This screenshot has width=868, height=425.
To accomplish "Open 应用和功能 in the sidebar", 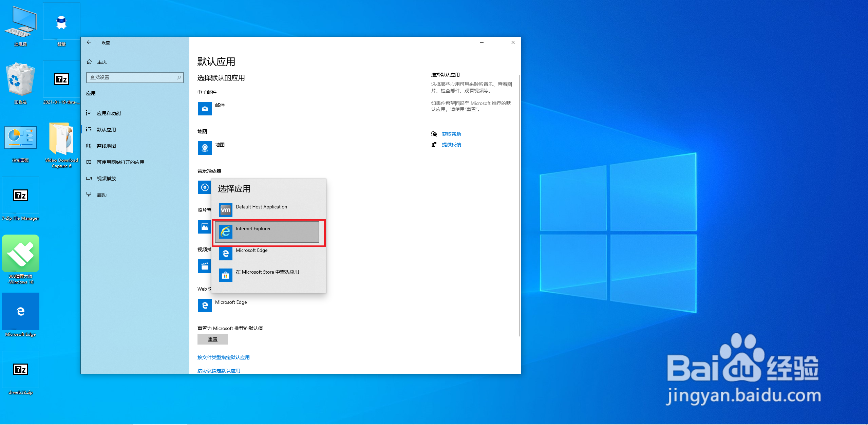I will tap(109, 113).
